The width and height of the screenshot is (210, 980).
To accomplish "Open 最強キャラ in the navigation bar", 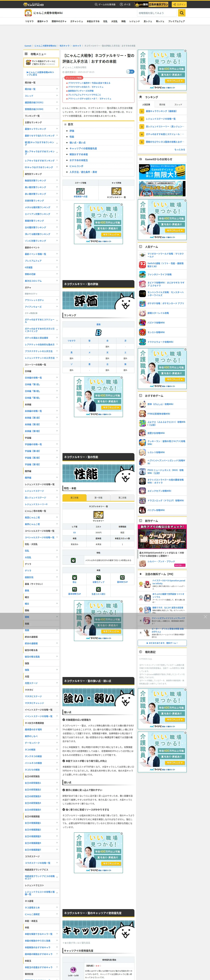I will [42, 21].
